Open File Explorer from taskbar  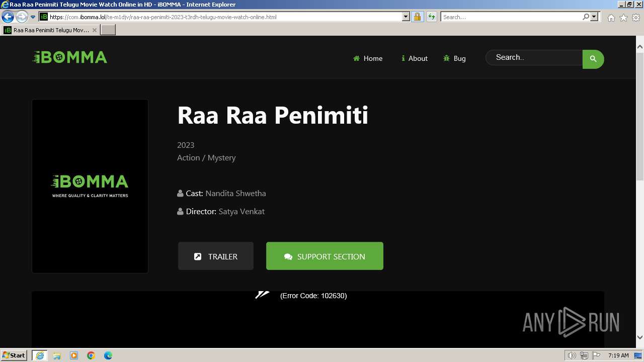[x=57, y=355]
